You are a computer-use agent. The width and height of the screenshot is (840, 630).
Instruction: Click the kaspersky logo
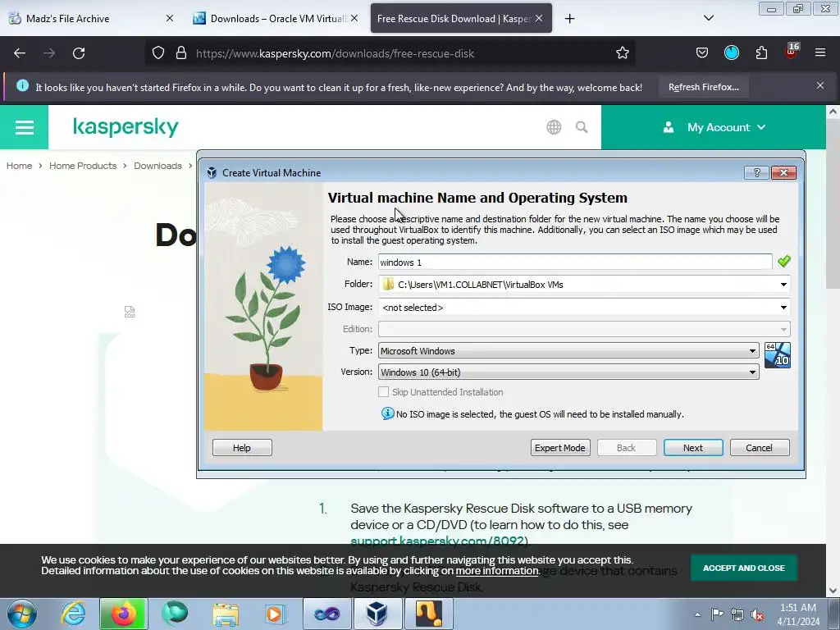[x=126, y=127]
